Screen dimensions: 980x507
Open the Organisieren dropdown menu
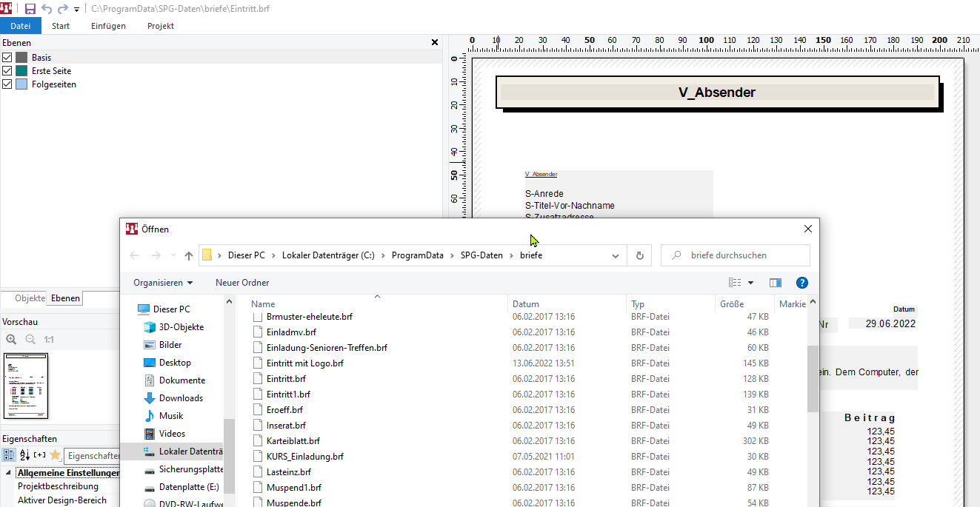click(x=163, y=283)
